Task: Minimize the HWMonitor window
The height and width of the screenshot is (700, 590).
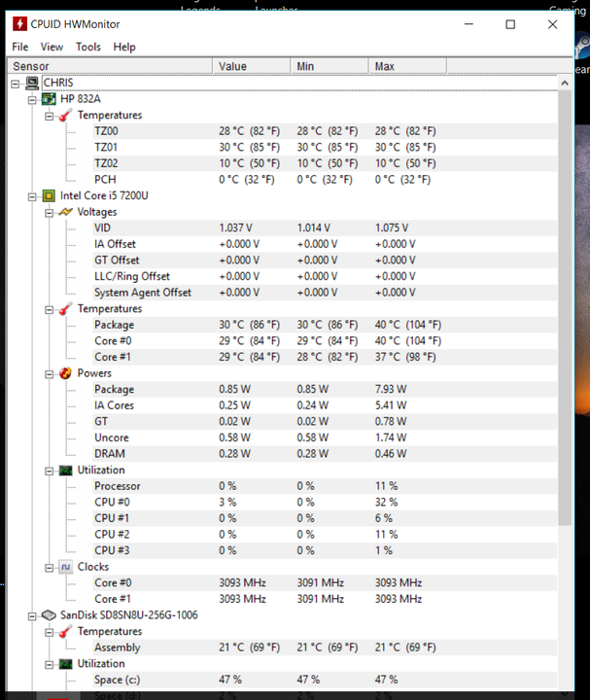Action: [x=469, y=24]
